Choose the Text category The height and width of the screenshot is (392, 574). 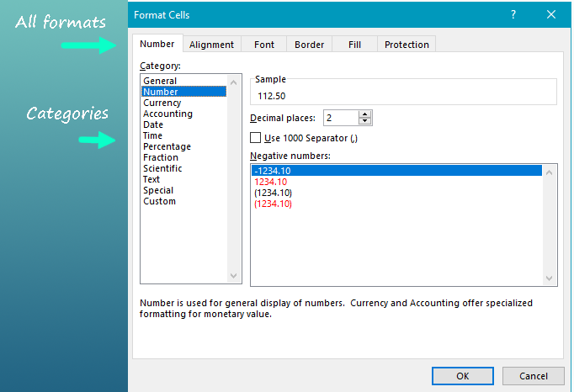[183, 179]
